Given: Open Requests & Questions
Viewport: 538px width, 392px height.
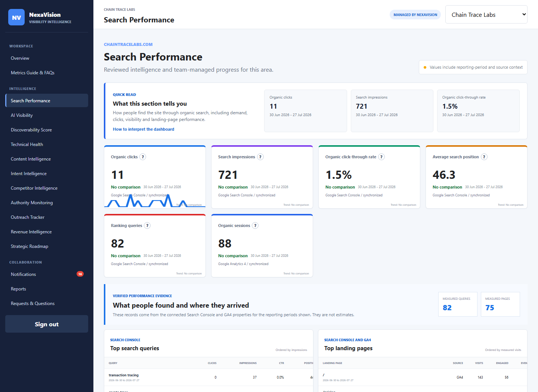Looking at the screenshot, I should pos(47,304).
